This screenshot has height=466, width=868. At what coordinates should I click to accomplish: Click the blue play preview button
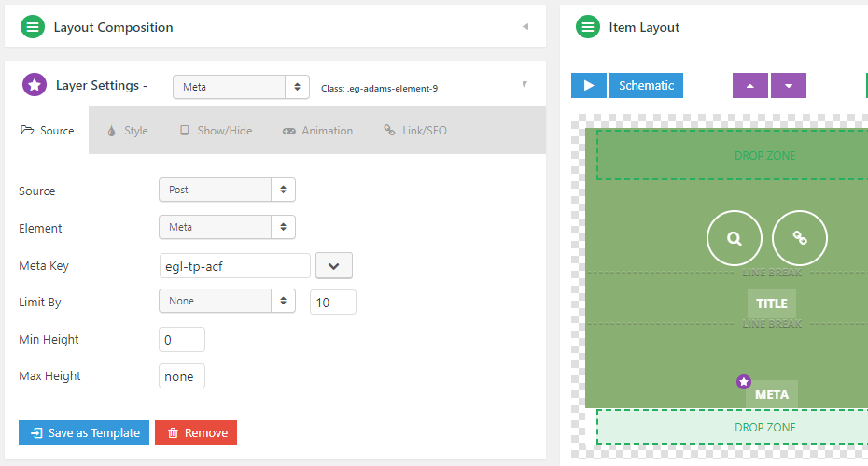(x=588, y=85)
